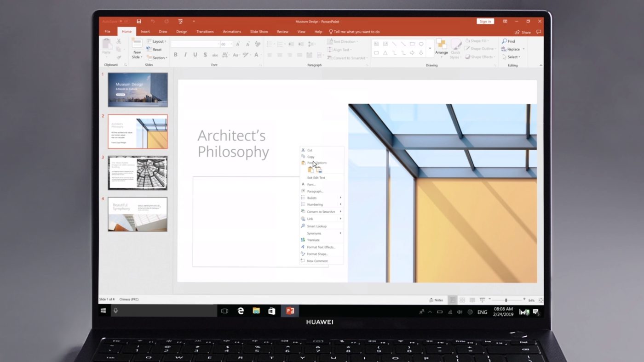This screenshot has width=644, height=362.
Task: Open Comments pane speech bubble icon
Action: 539,32
